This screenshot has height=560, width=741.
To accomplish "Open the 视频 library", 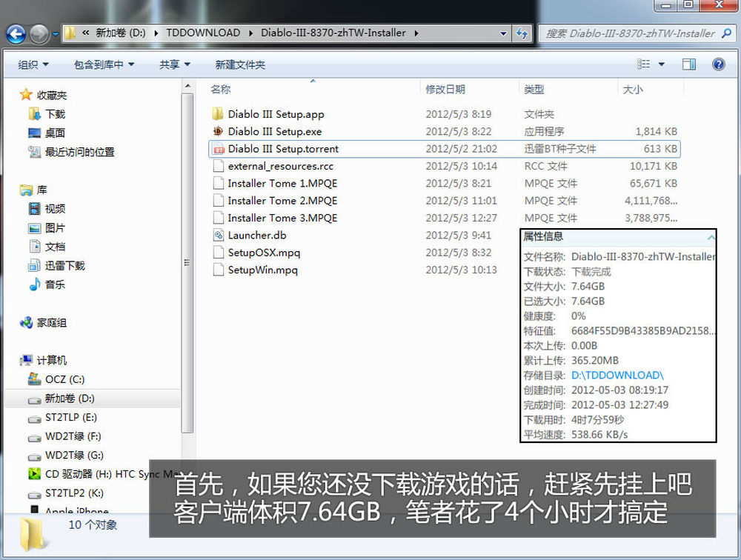I will click(x=55, y=209).
